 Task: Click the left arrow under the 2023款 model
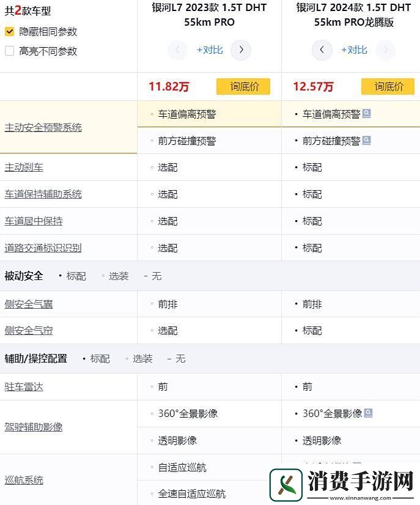point(177,50)
